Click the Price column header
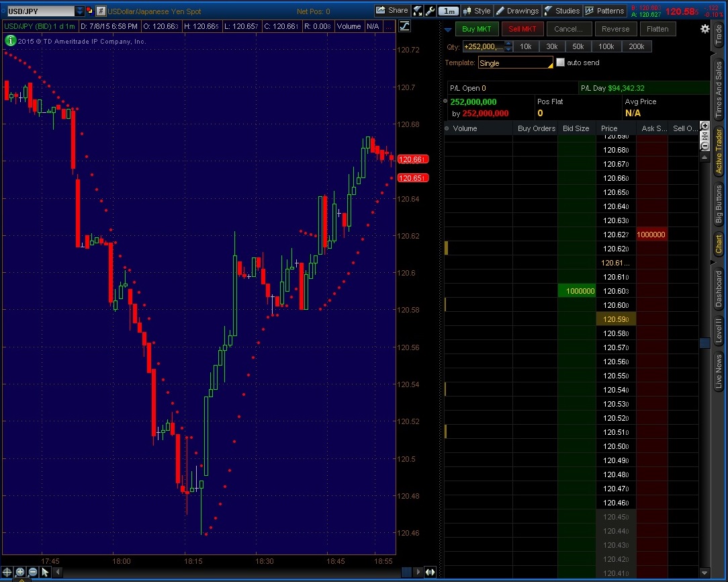The image size is (728, 582). [x=616, y=128]
